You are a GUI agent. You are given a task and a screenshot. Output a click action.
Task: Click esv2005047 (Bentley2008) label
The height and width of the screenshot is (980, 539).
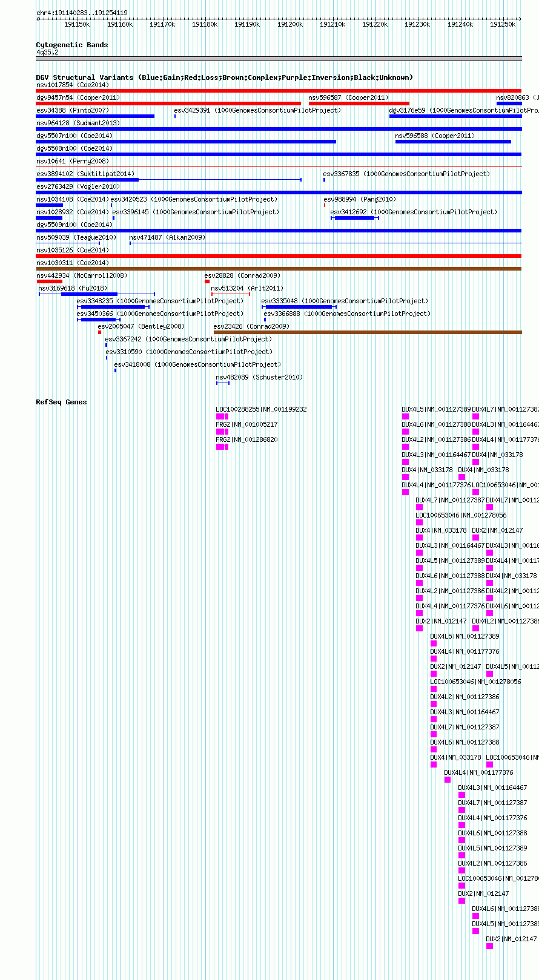141,326
